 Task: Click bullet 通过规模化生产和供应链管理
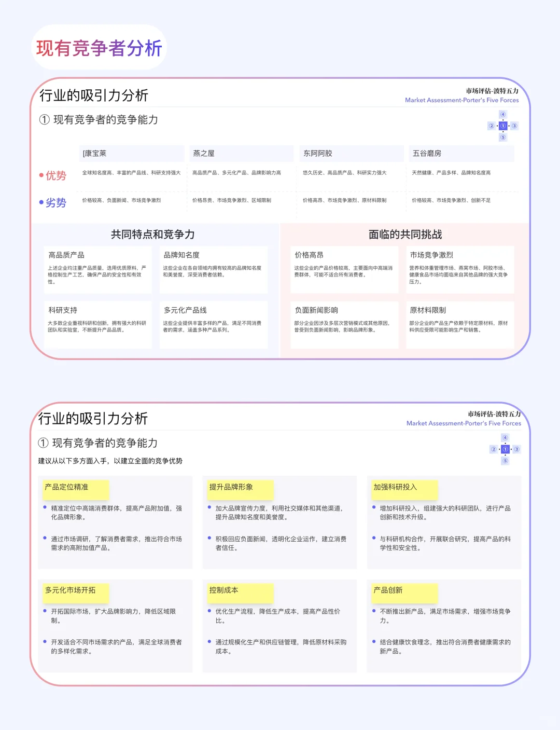pyautogui.click(x=281, y=646)
